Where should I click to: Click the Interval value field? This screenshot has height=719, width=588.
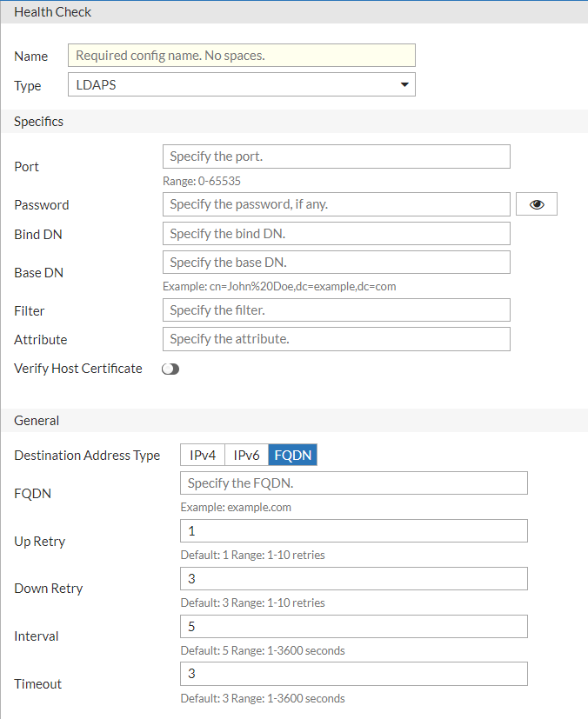point(354,626)
